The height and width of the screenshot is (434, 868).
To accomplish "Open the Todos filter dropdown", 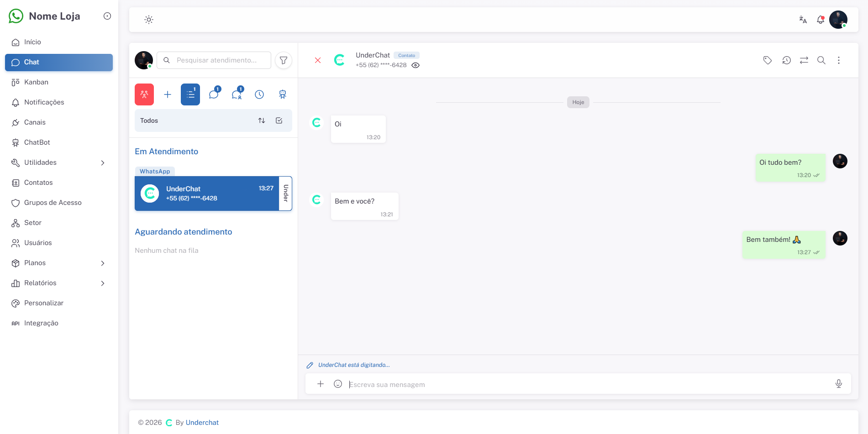I will (213, 120).
